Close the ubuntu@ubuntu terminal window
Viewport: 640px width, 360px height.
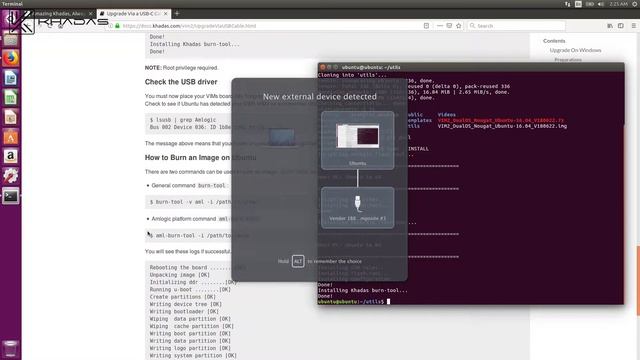point(322,67)
